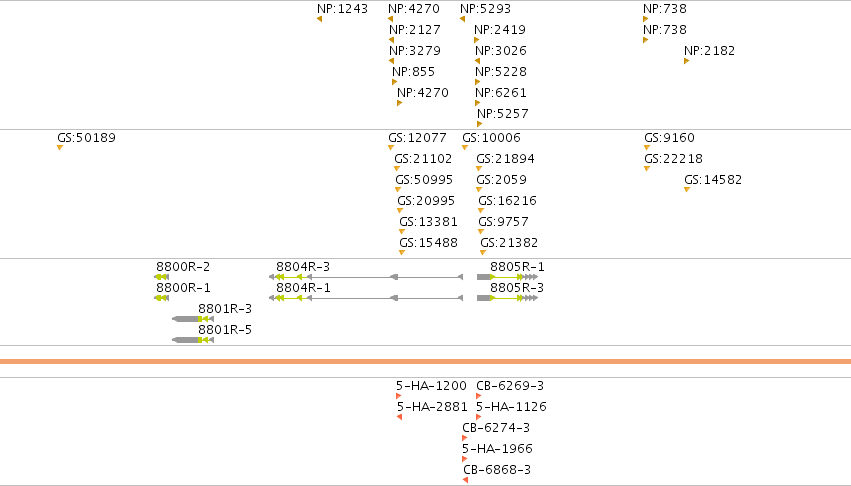Click the down-triangle beneath GS:14582
Viewport: 851px width, 486px height.
687,190
